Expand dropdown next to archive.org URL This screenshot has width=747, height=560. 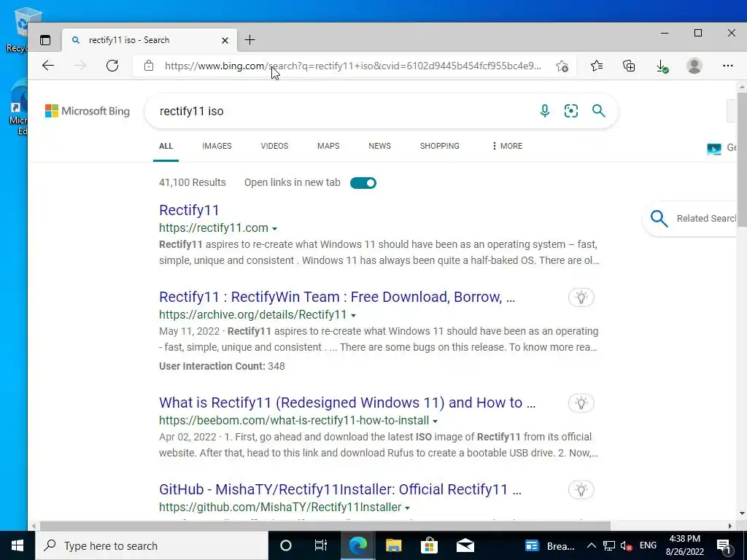click(353, 316)
